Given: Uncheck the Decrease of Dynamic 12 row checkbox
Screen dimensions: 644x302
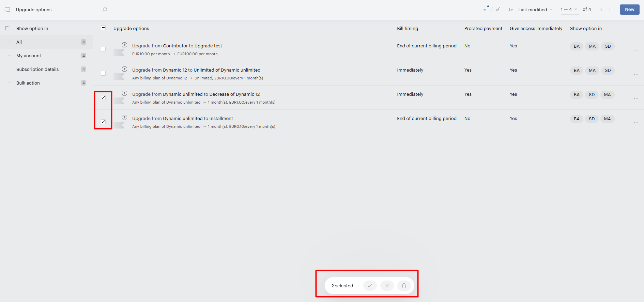Looking at the screenshot, I should 103,97.
